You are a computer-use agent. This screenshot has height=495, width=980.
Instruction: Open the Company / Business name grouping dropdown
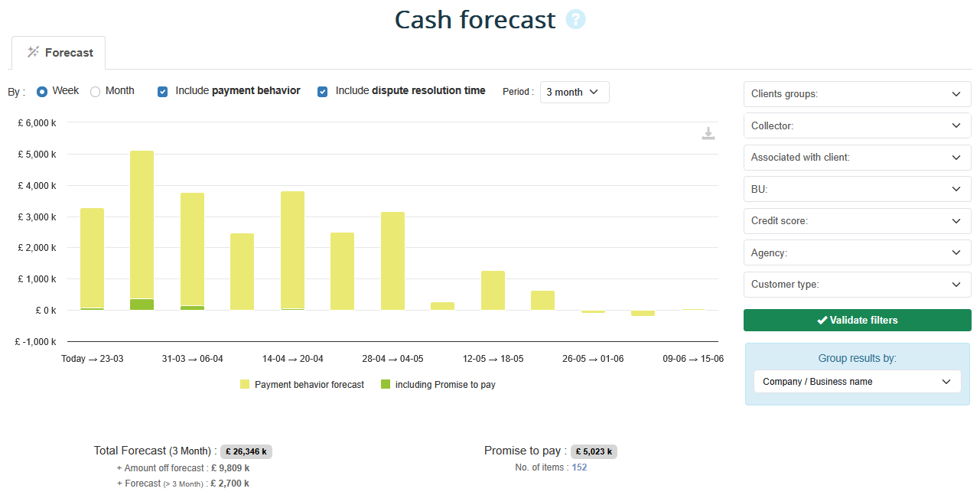[x=857, y=382]
